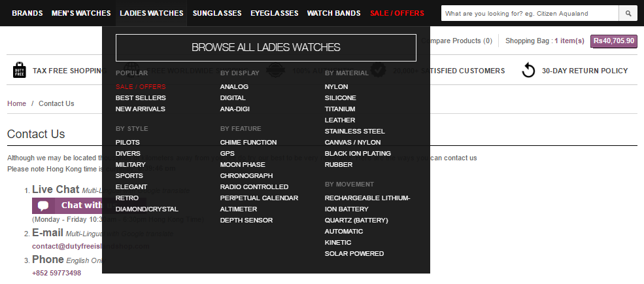This screenshot has height=284, width=644.
Task: Select Solar Powered movement option
Action: click(354, 253)
